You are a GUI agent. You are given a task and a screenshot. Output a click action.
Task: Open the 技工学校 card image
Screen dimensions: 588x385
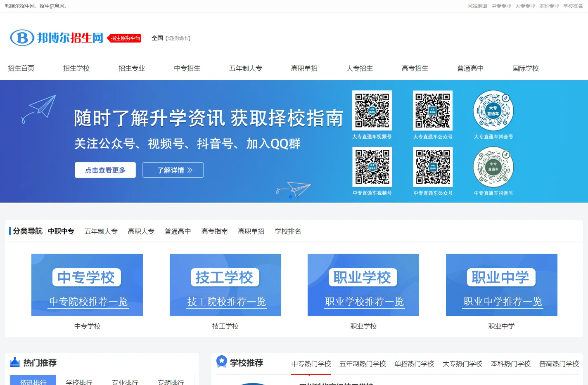(225, 285)
